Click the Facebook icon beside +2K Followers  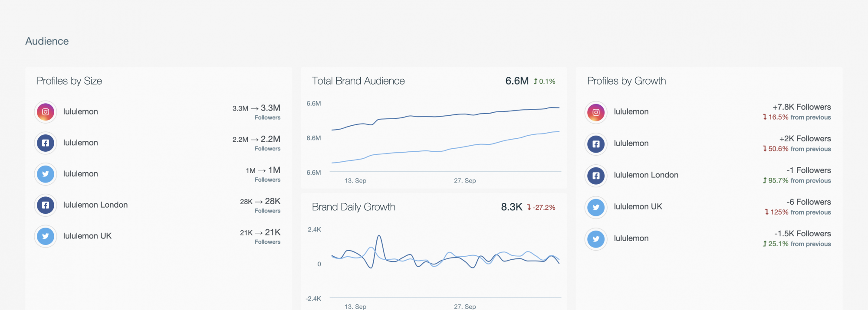(596, 144)
